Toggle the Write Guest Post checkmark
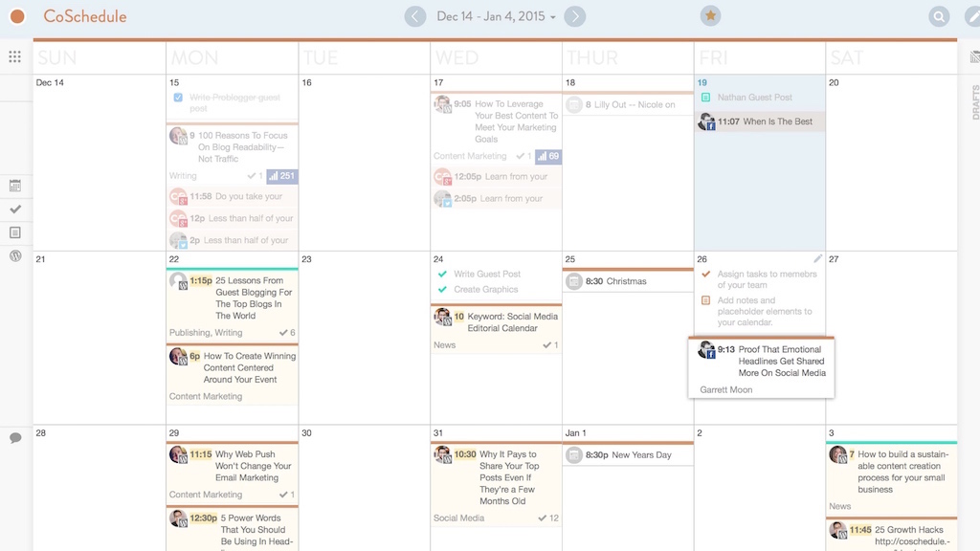The height and width of the screenshot is (551, 980). point(442,274)
